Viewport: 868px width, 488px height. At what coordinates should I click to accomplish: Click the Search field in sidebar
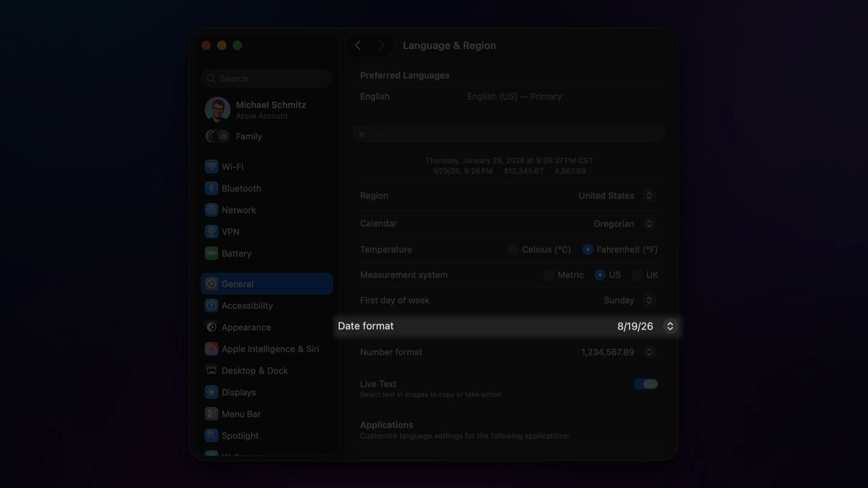(x=267, y=79)
